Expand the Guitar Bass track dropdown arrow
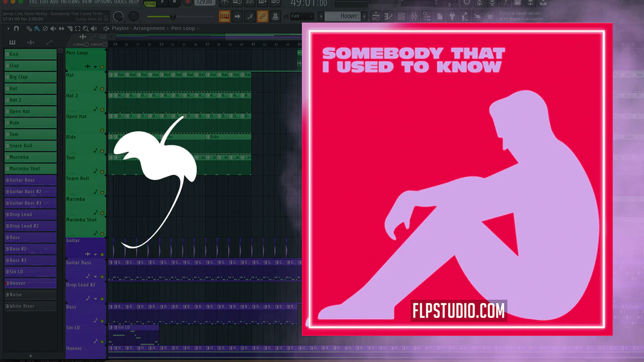 pos(95,276)
